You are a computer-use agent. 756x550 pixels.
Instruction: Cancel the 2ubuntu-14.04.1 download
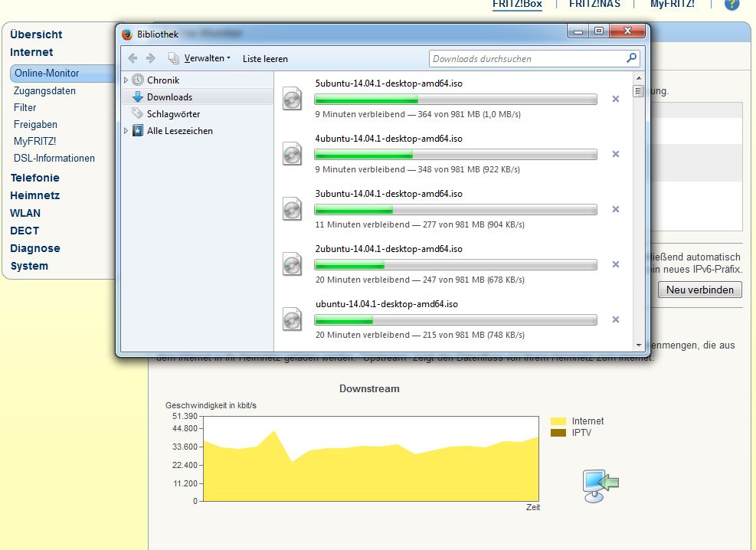[x=616, y=264]
